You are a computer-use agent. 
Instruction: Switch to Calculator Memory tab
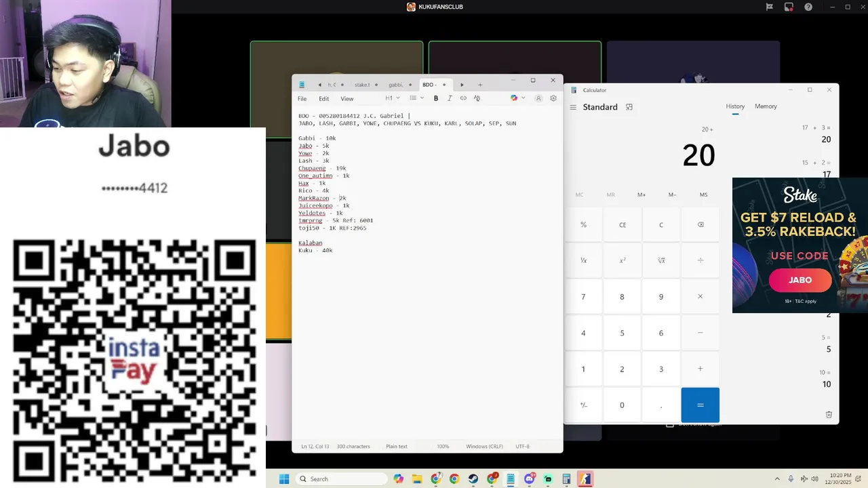pyautogui.click(x=766, y=106)
